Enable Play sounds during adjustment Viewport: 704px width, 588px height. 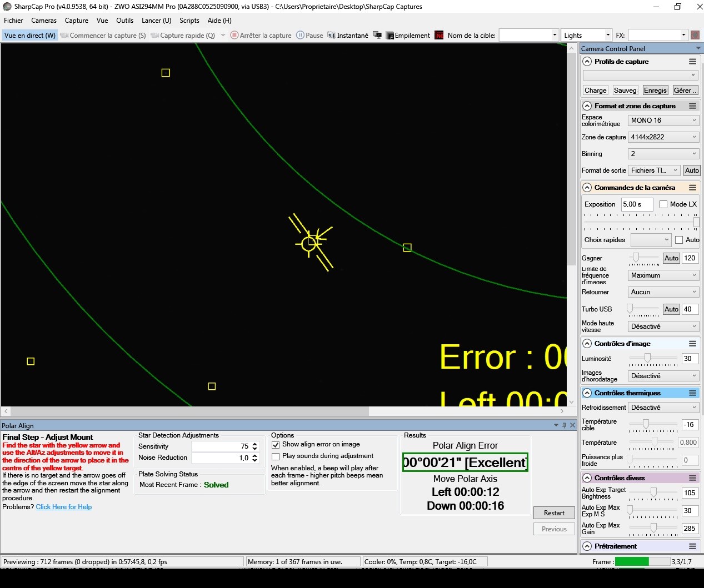tap(276, 456)
